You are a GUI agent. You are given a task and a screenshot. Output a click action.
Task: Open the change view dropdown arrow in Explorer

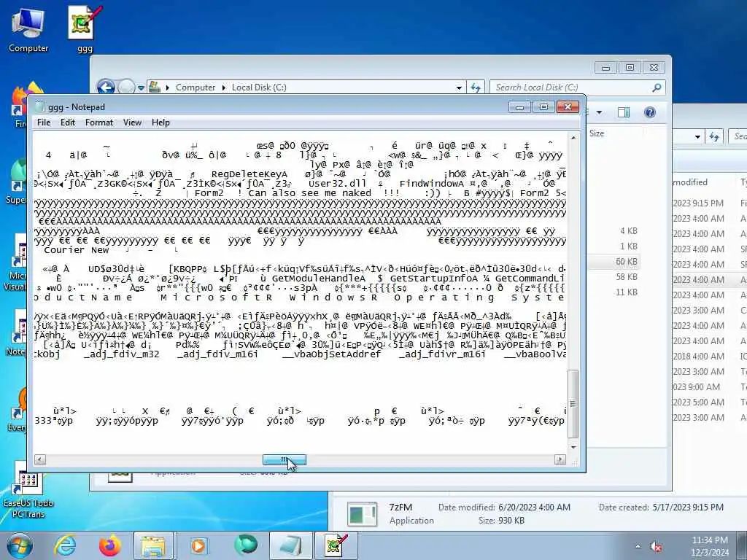[x=599, y=112]
